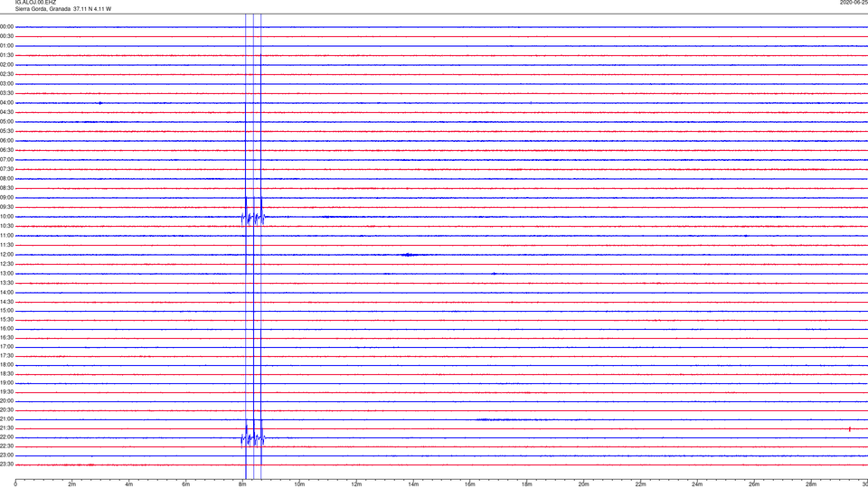Select the 08:00 trace time label
The image size is (868, 488).
6,179
